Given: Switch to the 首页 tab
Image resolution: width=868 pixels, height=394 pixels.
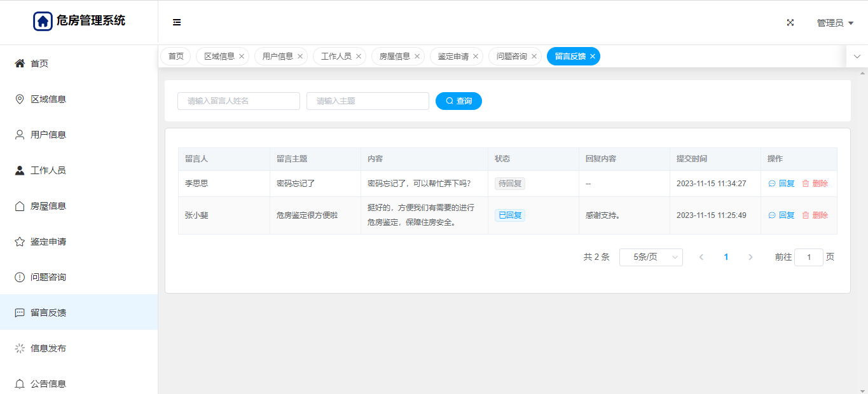Looking at the screenshot, I should click(x=176, y=57).
